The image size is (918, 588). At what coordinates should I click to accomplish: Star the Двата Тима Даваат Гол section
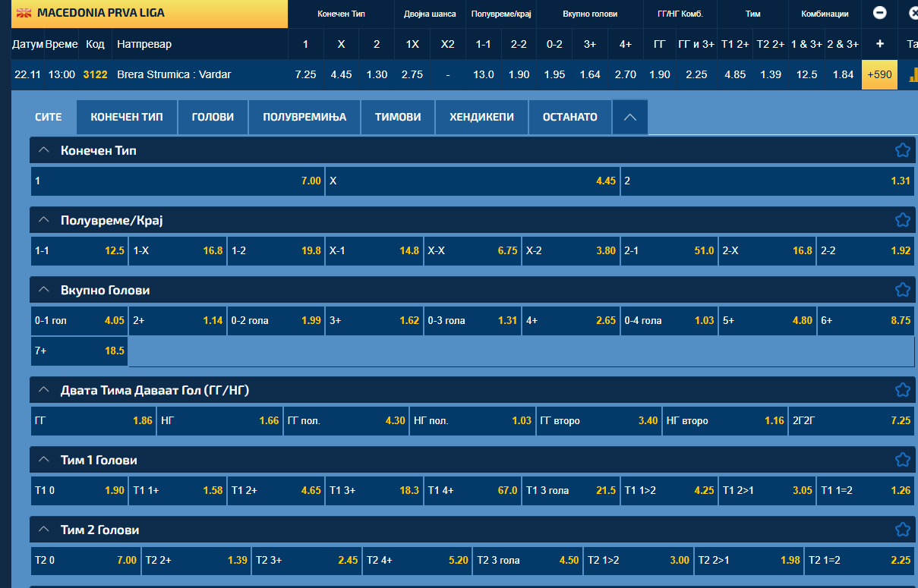(x=902, y=390)
